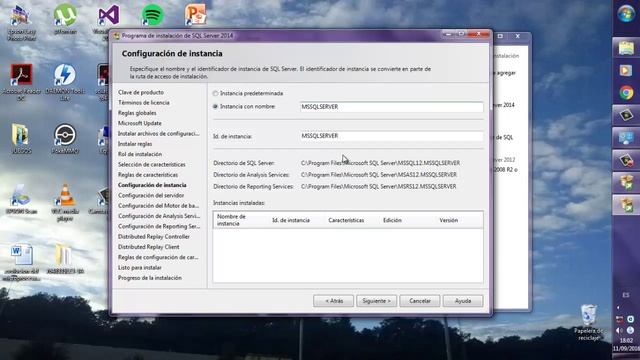Screen dimensions: 640x360
Task: Open the Adobe Reader DC shortcut
Action: tap(21, 82)
